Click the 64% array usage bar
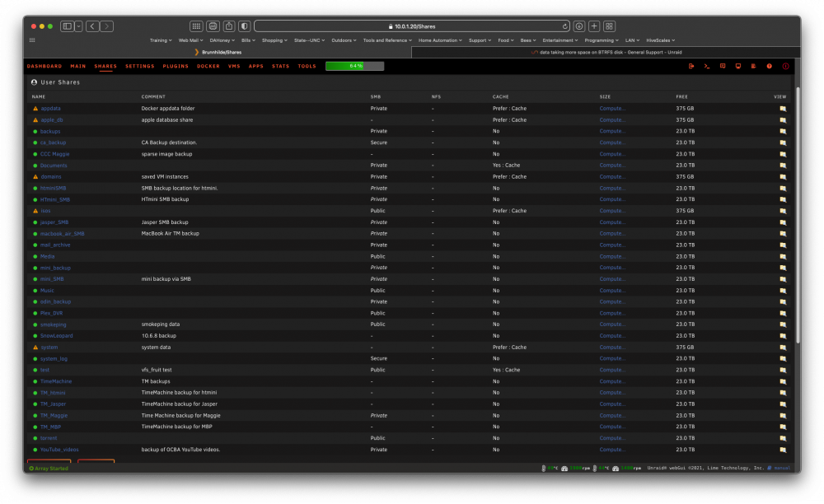The width and height of the screenshot is (824, 504). click(354, 66)
